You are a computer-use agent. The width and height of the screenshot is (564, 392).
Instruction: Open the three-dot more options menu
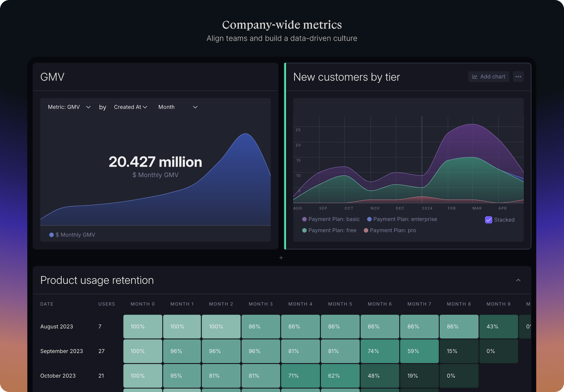pos(518,77)
